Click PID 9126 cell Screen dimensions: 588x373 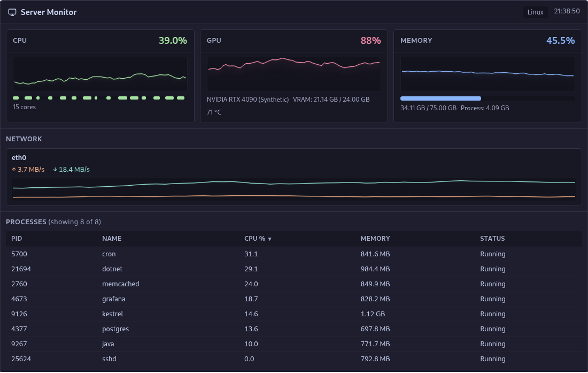tap(19, 314)
